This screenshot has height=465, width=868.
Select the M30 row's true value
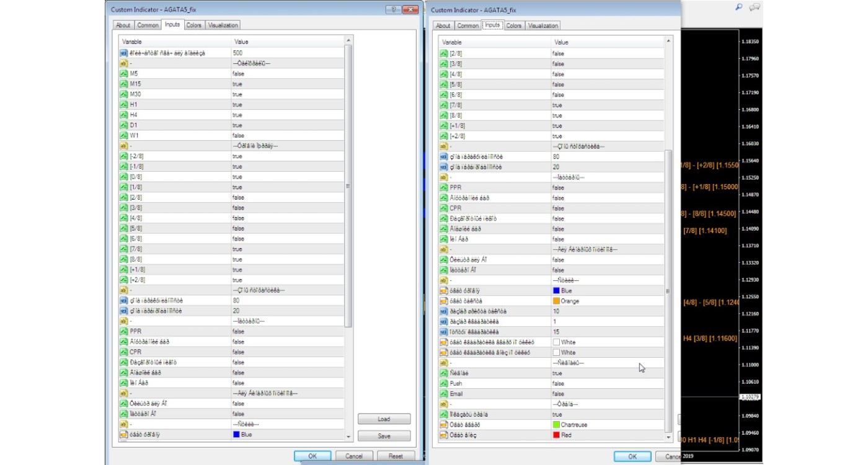pos(237,94)
